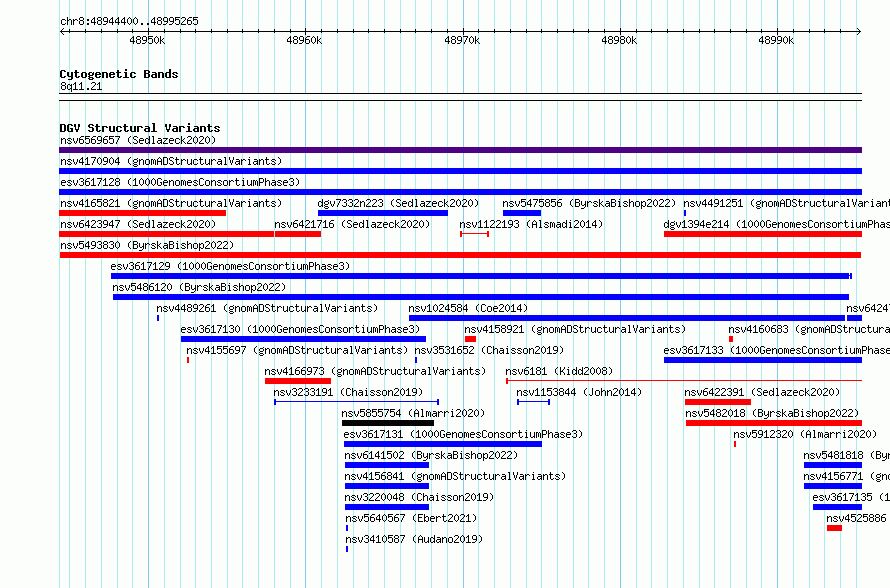
Task: Select the esv3617129 (1000GenomesConsortiumPhase3) variant label
Action: (x=230, y=266)
